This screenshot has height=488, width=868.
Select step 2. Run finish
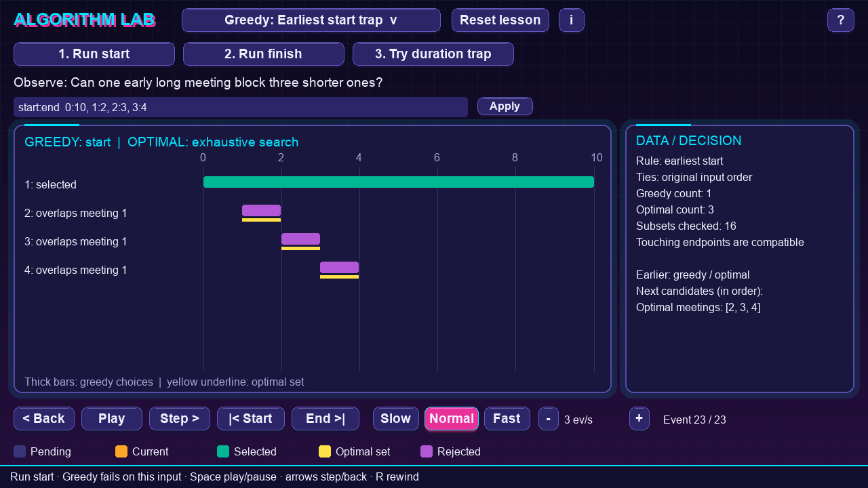(x=264, y=54)
